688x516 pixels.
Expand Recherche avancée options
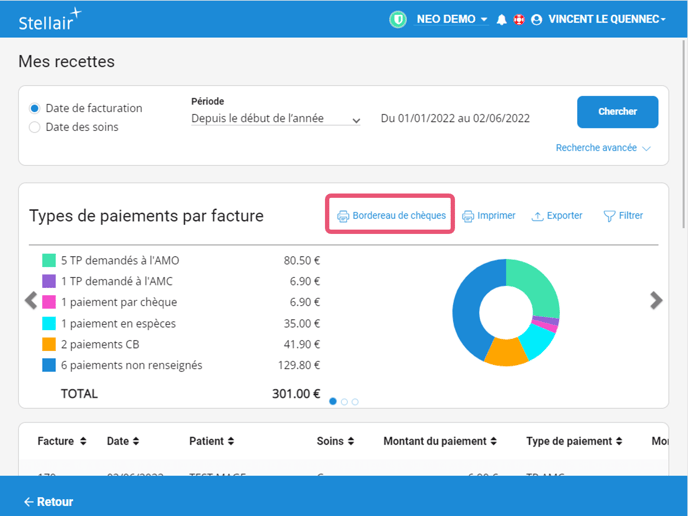[603, 148]
